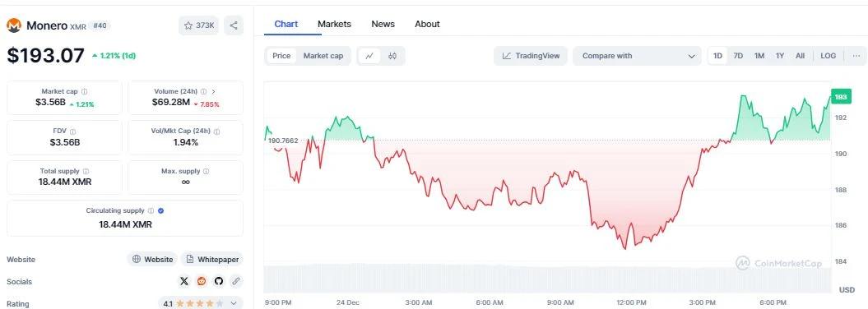
Task: Select the 7D time range
Action: pos(738,56)
